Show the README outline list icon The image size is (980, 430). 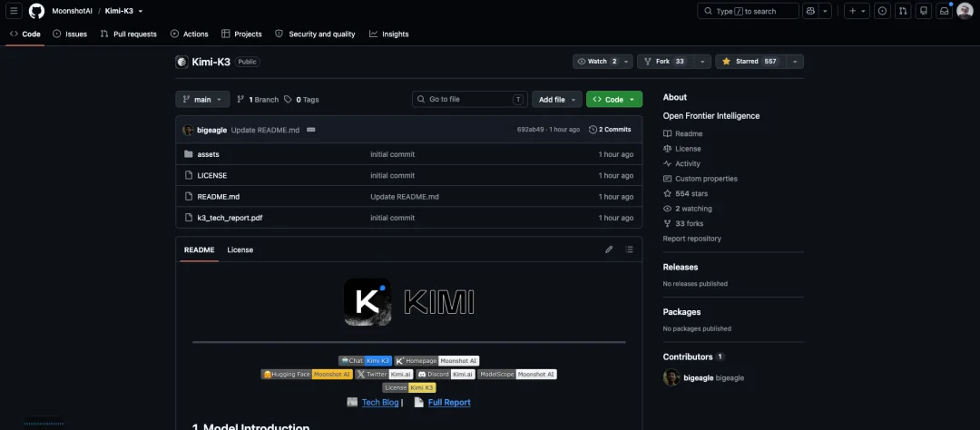pos(629,249)
